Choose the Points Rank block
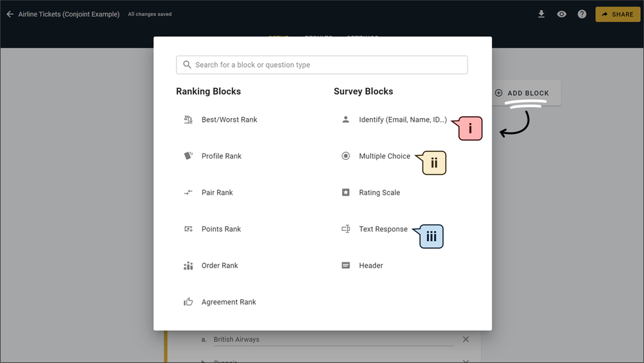644x363 pixels. tap(221, 229)
